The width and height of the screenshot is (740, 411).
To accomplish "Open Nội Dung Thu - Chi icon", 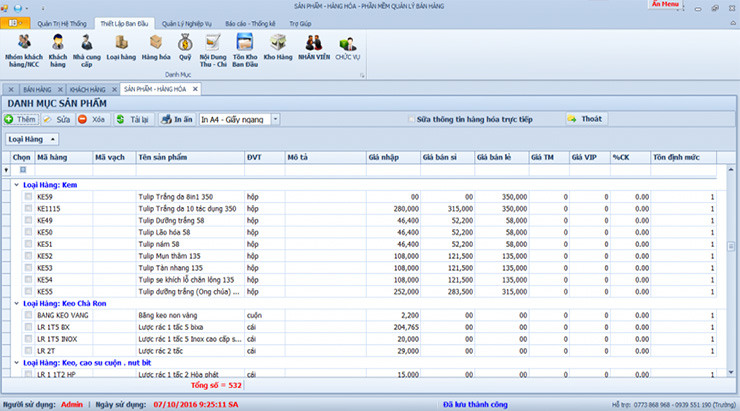I will [213, 51].
